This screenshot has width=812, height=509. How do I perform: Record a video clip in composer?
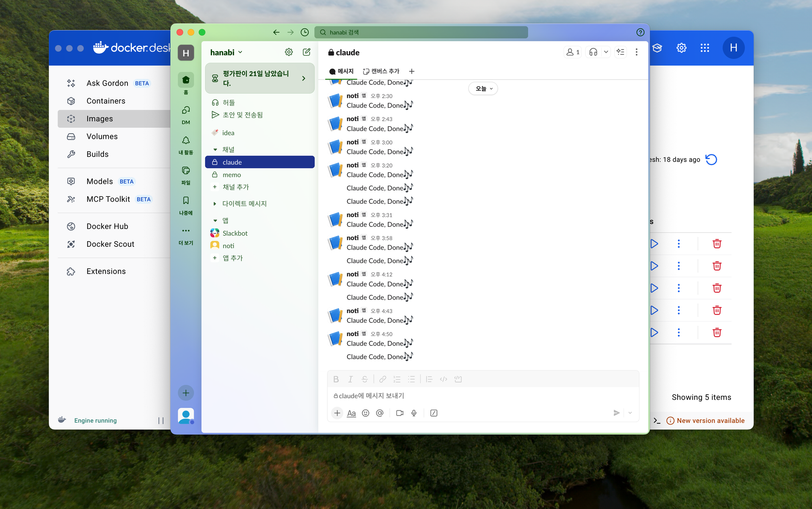point(400,413)
